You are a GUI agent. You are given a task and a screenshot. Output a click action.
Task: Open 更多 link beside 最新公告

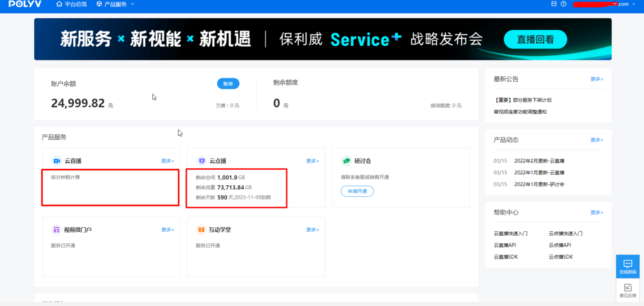[x=597, y=79]
